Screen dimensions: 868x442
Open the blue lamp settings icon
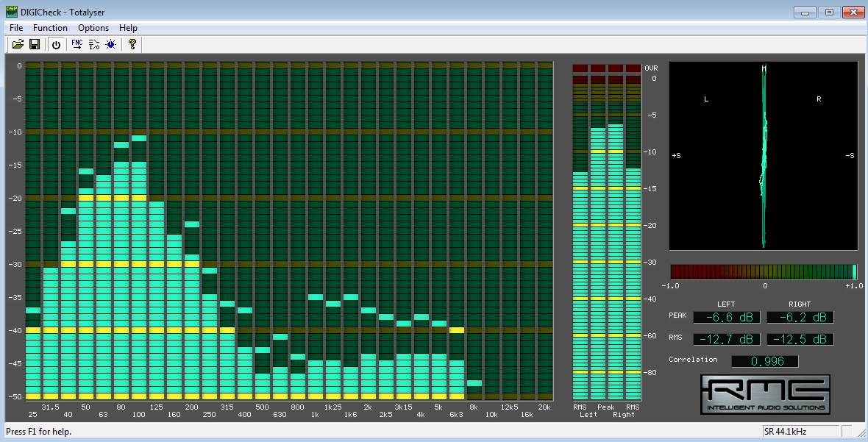(111, 44)
